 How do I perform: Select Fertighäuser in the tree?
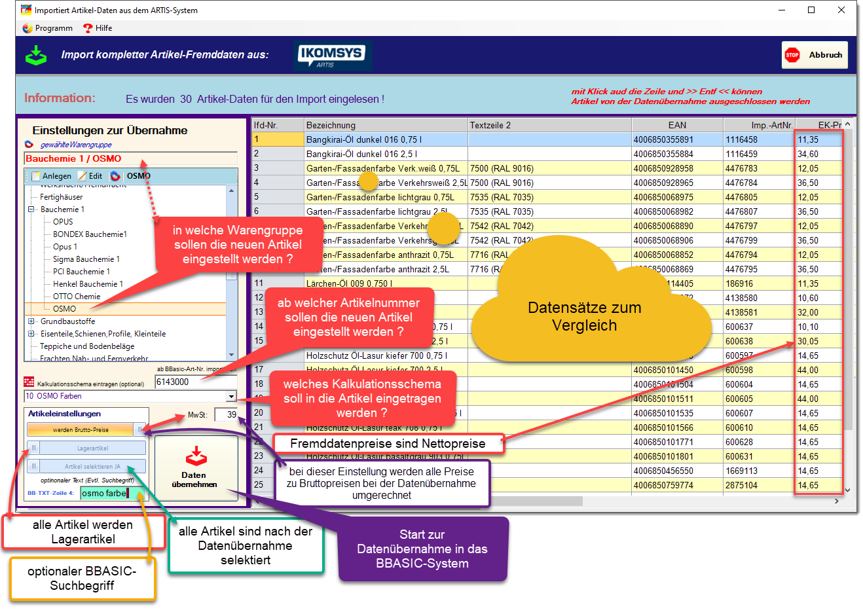coord(61,197)
